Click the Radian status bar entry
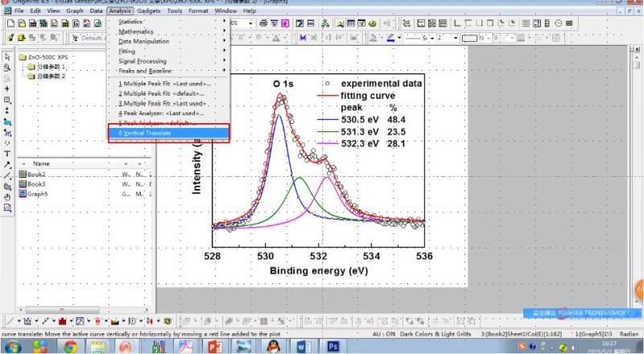Screen dimensions: 644x354 (629, 334)
